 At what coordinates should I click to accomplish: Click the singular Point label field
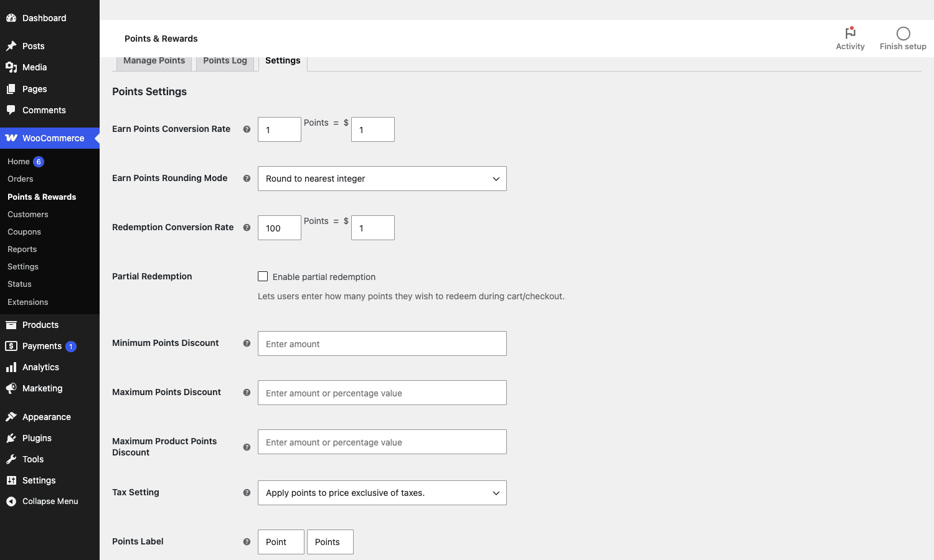coord(281,542)
